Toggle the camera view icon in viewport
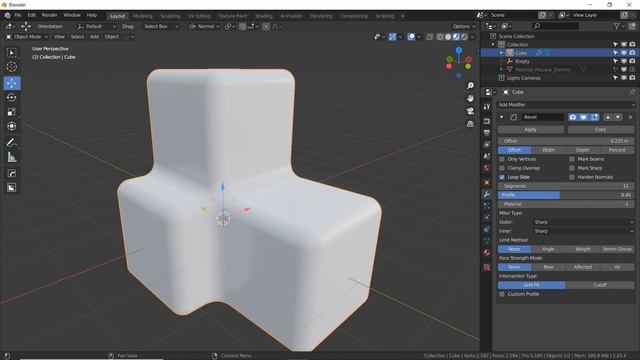Screen dimensions: 640x360 pyautogui.click(x=470, y=111)
